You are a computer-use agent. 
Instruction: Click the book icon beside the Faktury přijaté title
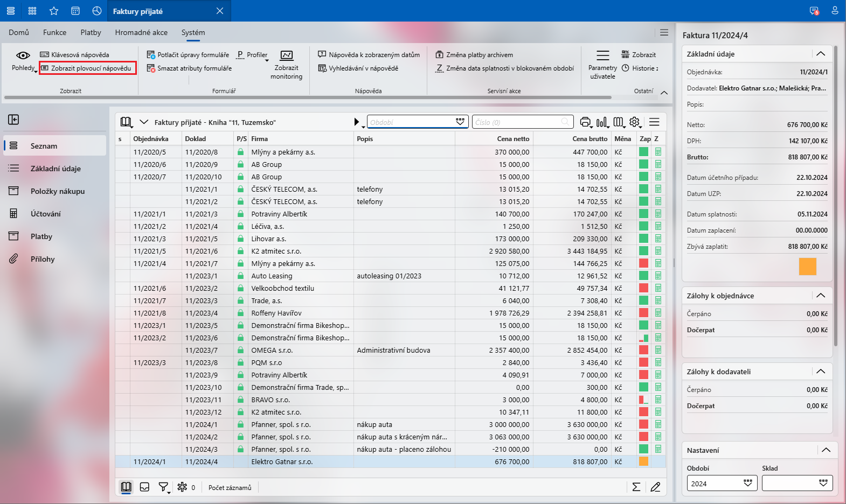(126, 122)
